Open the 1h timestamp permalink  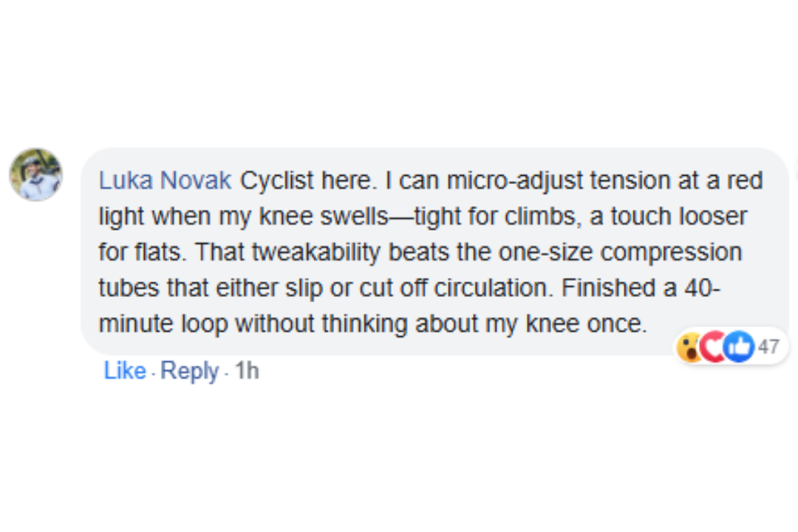247,371
